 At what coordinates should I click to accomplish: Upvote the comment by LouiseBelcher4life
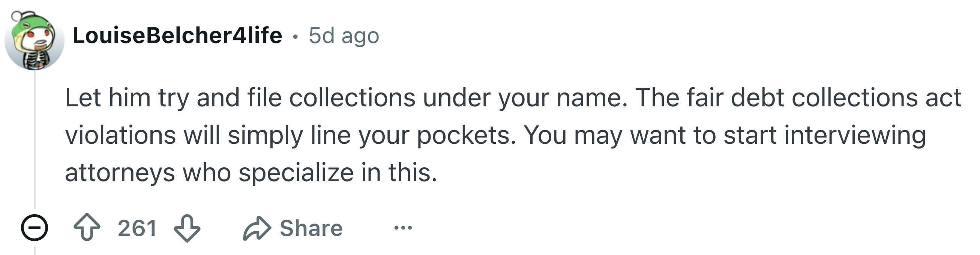click(x=87, y=227)
